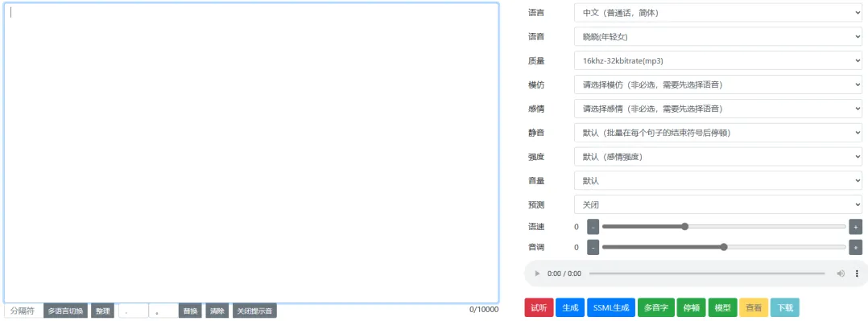Click into the 分隔符 input field
Image resolution: width=868 pixels, height=321 pixels.
click(23, 311)
